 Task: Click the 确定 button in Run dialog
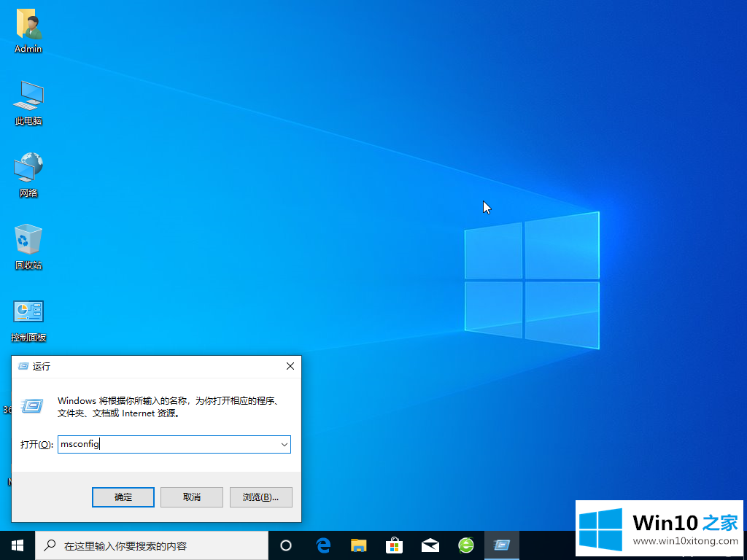pyautogui.click(x=123, y=497)
